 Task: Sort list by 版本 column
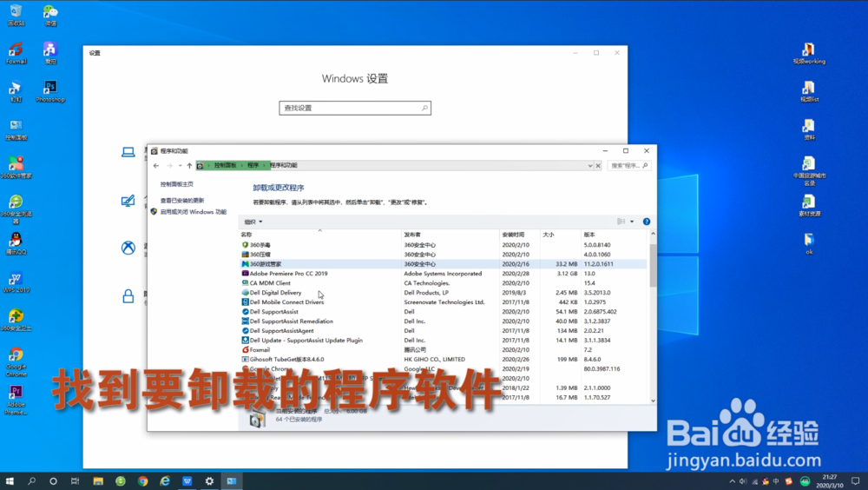614,235
